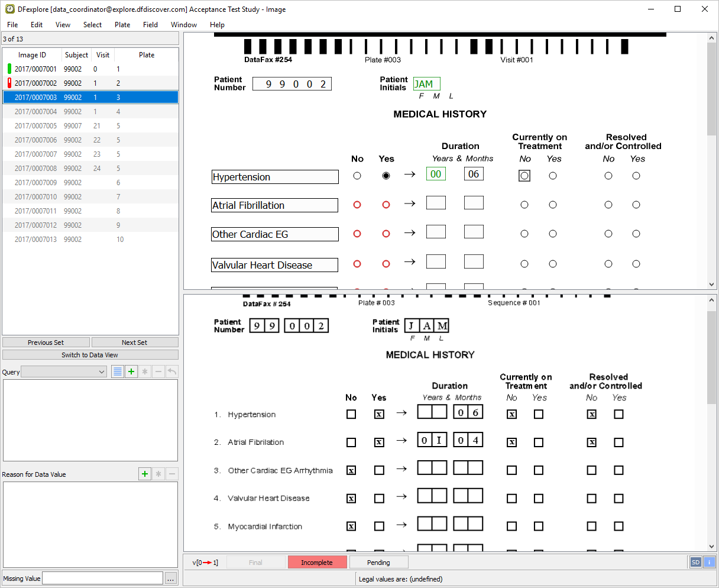The width and height of the screenshot is (719, 588).
Task: Click the Image ID column header
Action: click(x=32, y=55)
